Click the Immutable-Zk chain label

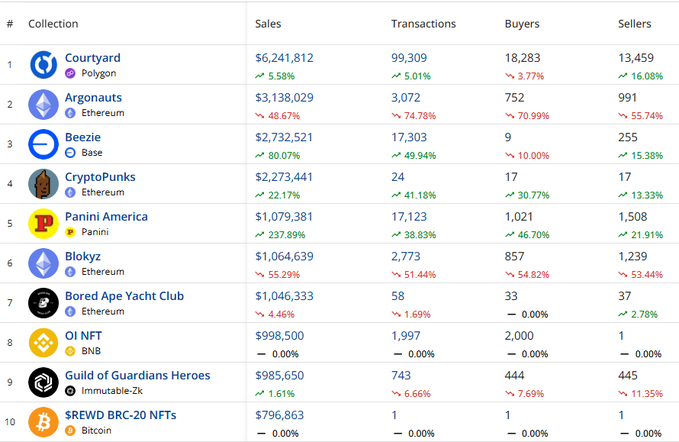click(112, 390)
